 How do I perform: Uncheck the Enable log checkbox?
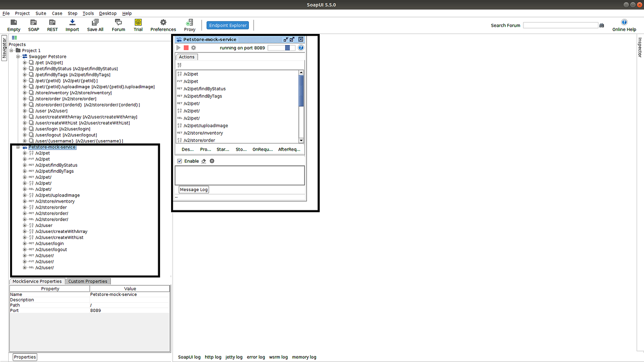(180, 161)
